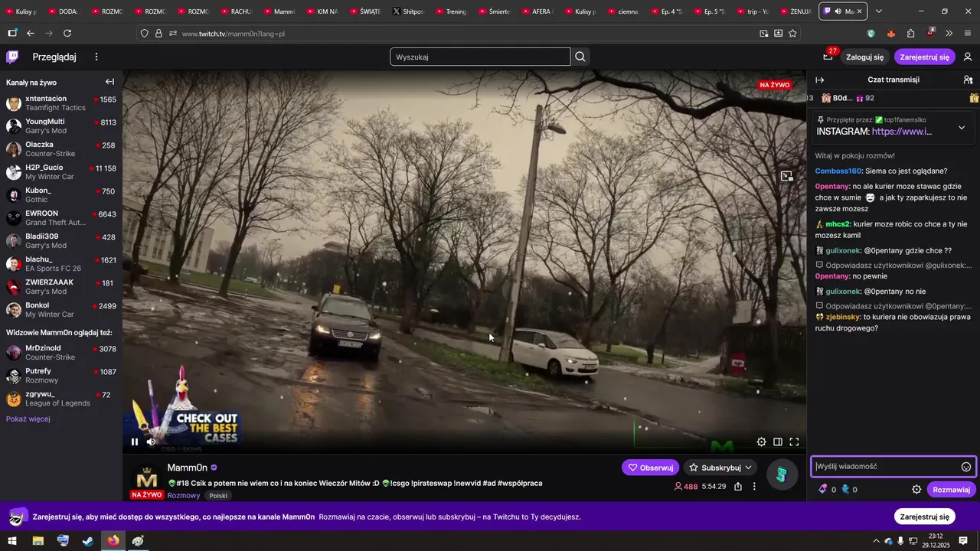
Task: Send message with Rozmawiaj button
Action: [x=951, y=490]
